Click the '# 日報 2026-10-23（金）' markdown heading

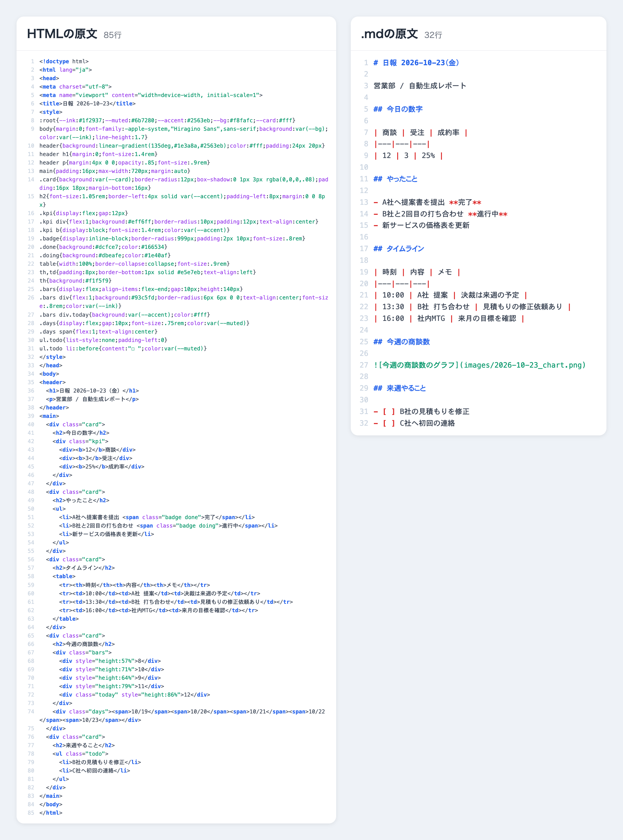(416, 63)
